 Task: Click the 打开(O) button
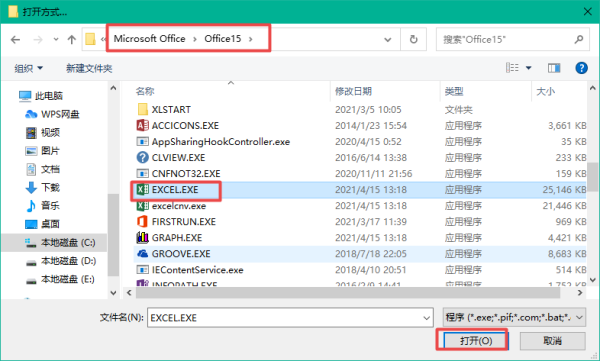point(476,340)
